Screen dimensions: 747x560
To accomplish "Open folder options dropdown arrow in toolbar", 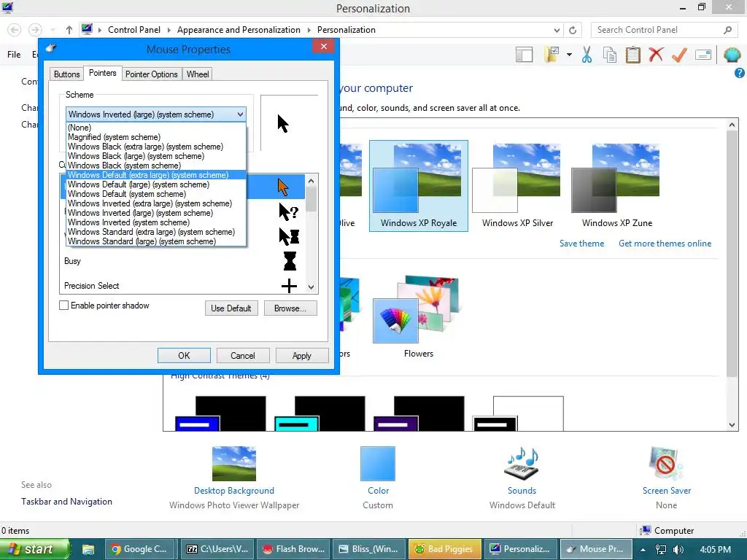I will click(x=569, y=55).
